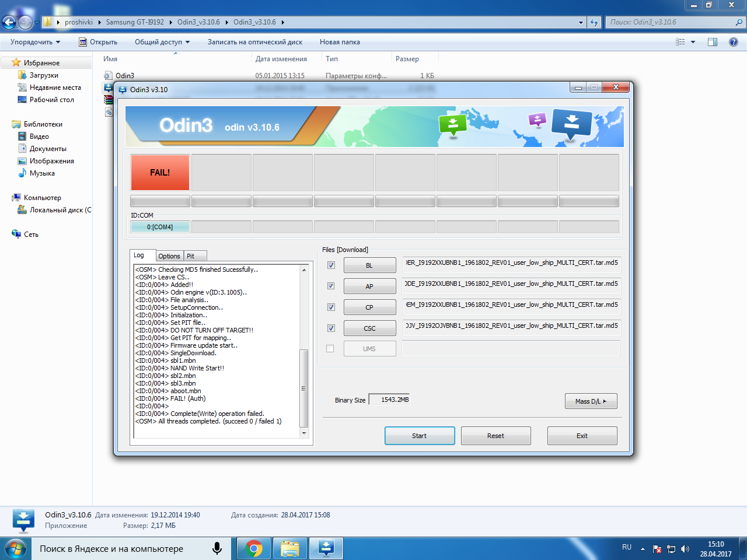The width and height of the screenshot is (747, 560).
Task: Click the Reset button in Odin
Action: 496,436
